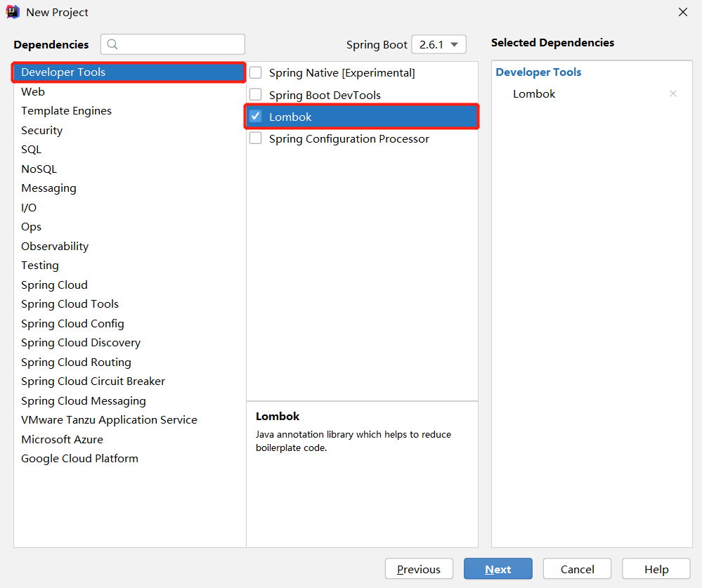Tick Spring Configuration Processor checkbox
This screenshot has height=588, width=702.
256,138
